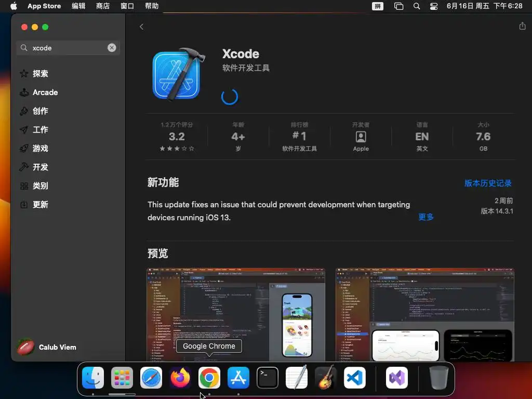Open Launchpad from the Dock
532x399 pixels.
point(122,378)
